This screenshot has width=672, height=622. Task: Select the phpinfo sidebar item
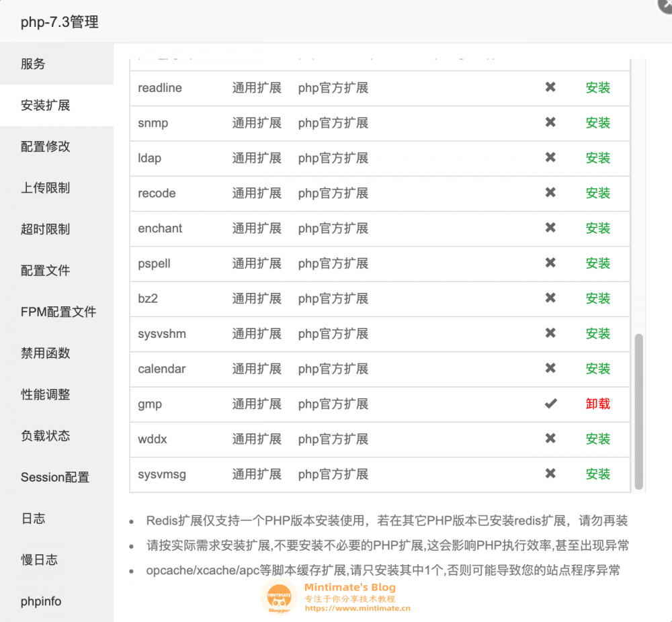click(41, 601)
